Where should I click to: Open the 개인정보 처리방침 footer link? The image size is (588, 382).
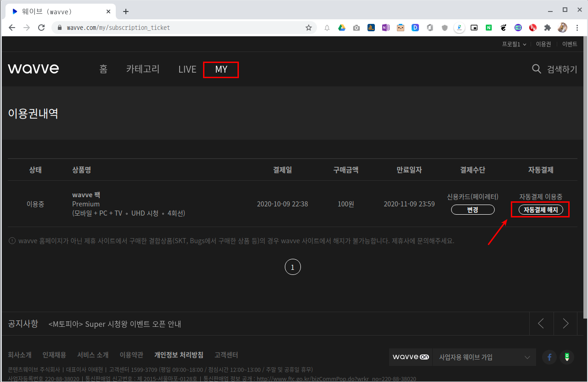179,355
